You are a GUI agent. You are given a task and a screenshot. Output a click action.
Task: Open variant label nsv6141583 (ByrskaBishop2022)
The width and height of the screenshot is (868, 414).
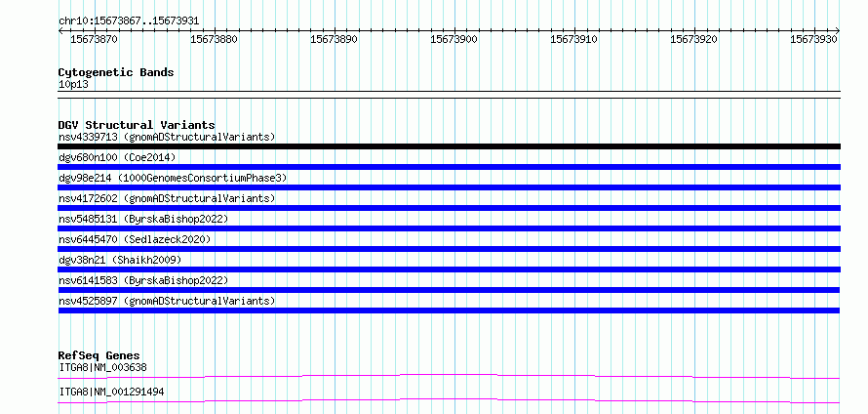point(143,280)
